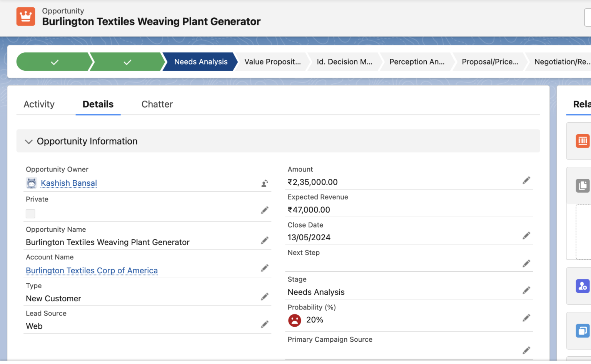Toggle the Private checkbox
The width and height of the screenshot is (591, 364).
pos(30,214)
